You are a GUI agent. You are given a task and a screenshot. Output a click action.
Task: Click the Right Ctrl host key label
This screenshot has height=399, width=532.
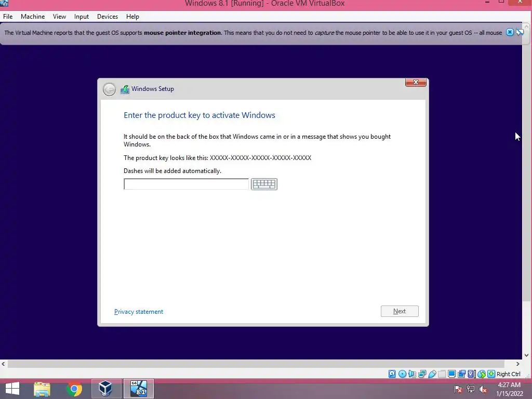click(x=508, y=374)
